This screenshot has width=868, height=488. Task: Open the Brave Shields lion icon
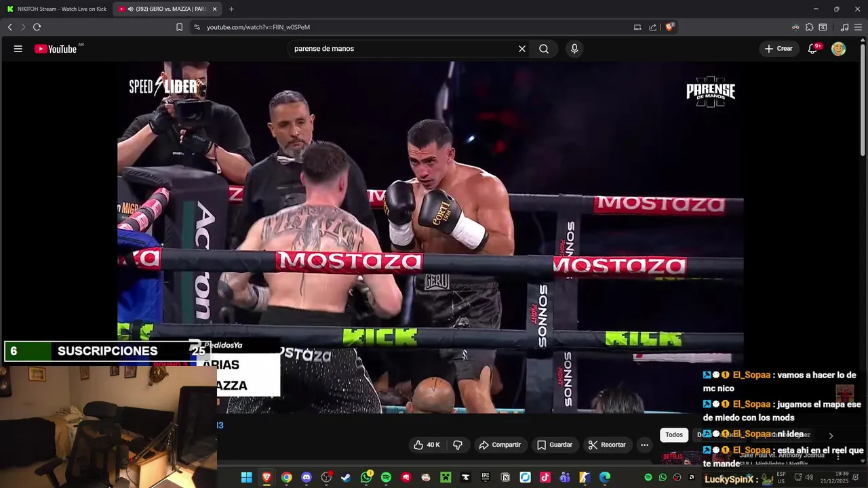pyautogui.click(x=669, y=27)
